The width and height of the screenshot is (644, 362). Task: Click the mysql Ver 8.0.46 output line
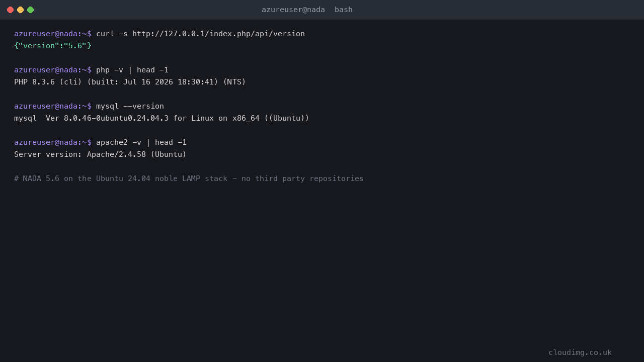tap(162, 118)
